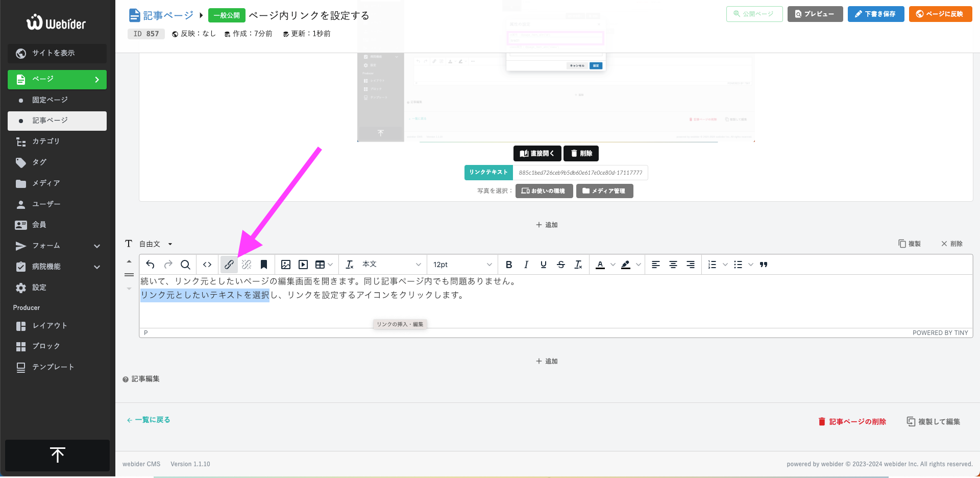Click the insert image icon

pyautogui.click(x=286, y=265)
